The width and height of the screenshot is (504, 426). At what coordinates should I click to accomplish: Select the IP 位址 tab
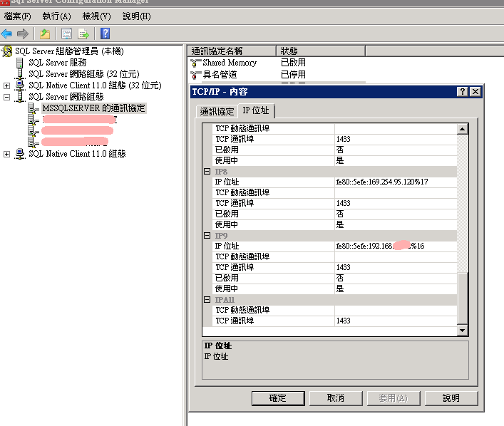256,110
